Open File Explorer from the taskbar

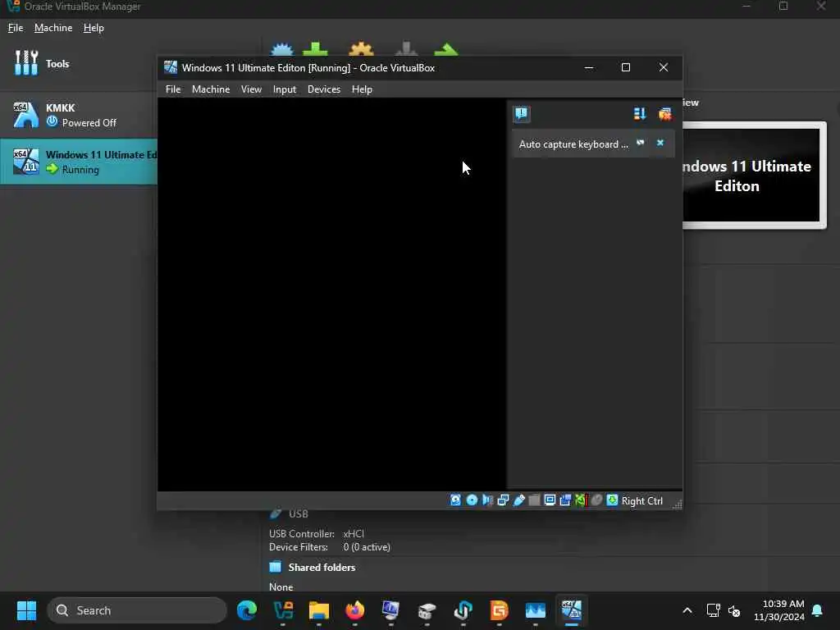click(319, 610)
